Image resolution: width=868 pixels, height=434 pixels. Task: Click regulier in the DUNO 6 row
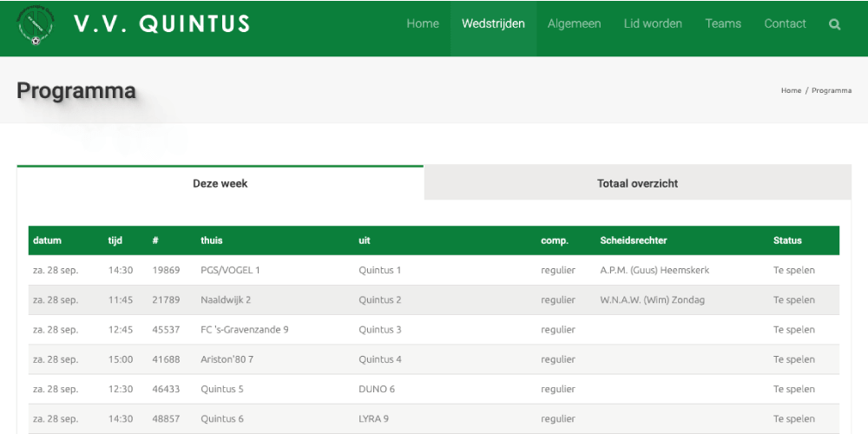pyautogui.click(x=558, y=389)
